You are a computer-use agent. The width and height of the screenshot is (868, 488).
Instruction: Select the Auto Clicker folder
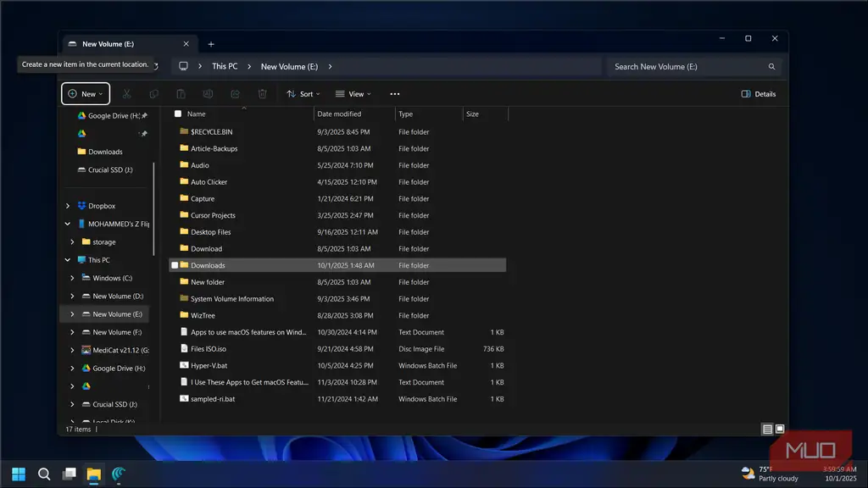[x=337, y=182]
